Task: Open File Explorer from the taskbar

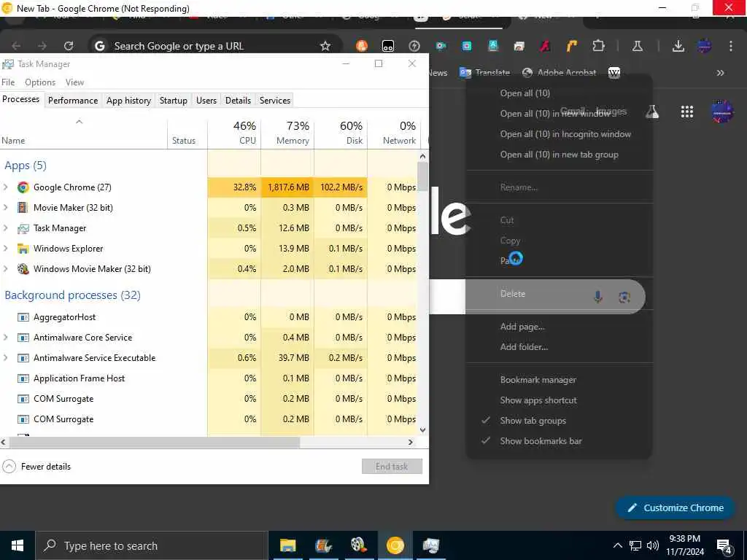Action: coord(287,545)
